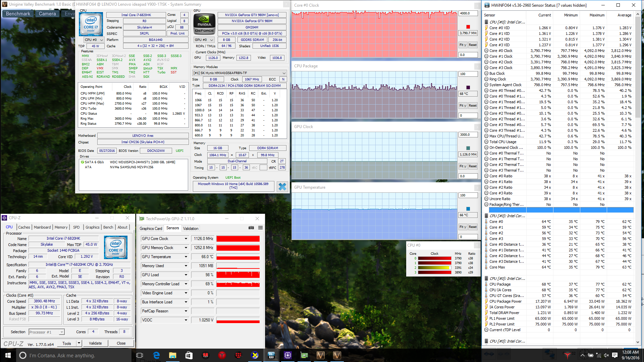Switch to the Graphics Card tab in GPU-Z
The width and height of the screenshot is (644, 362).
tap(151, 229)
